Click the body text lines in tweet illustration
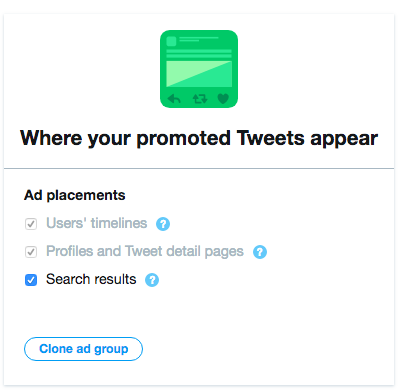The image size is (403, 392). pyautogui.click(x=199, y=53)
